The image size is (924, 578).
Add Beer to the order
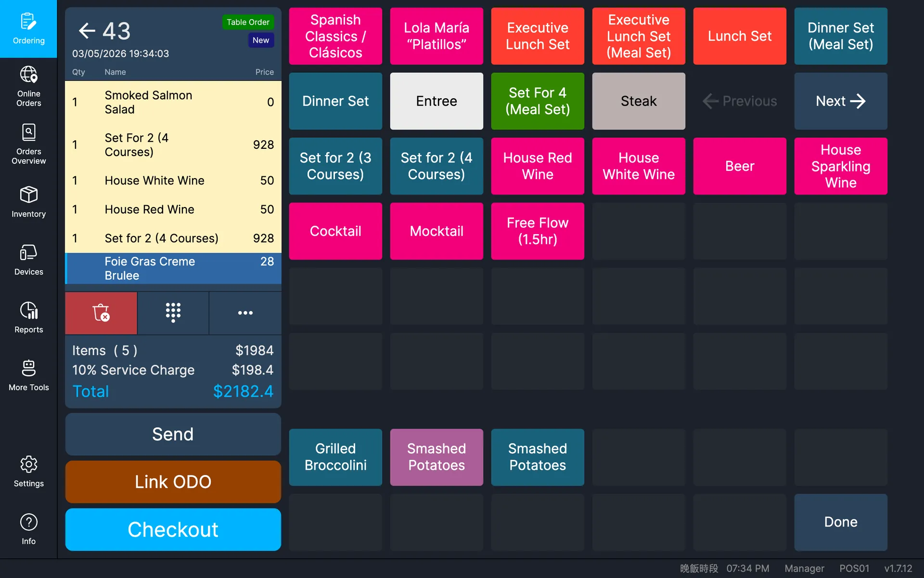click(x=740, y=166)
